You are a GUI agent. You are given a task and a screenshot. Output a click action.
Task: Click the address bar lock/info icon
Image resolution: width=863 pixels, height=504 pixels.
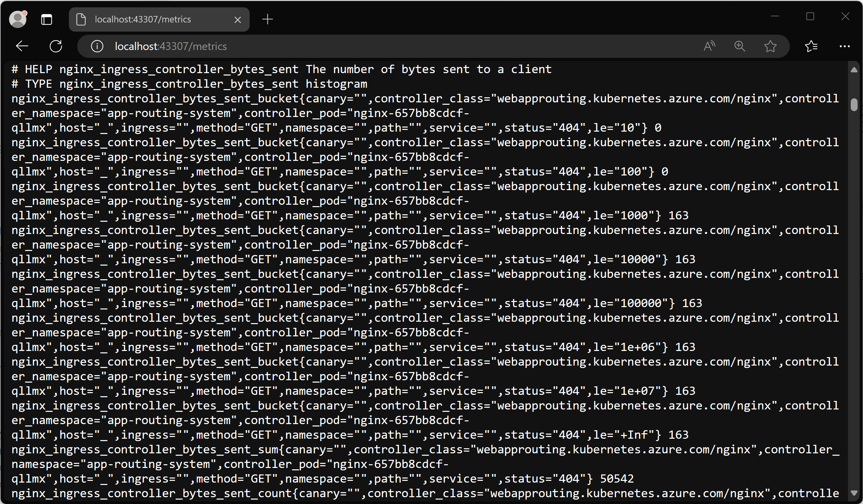(x=96, y=47)
